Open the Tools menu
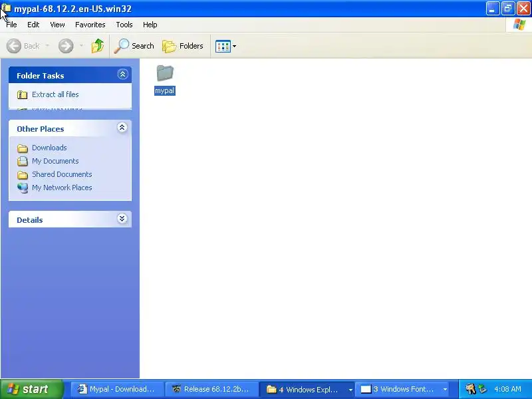 point(124,25)
